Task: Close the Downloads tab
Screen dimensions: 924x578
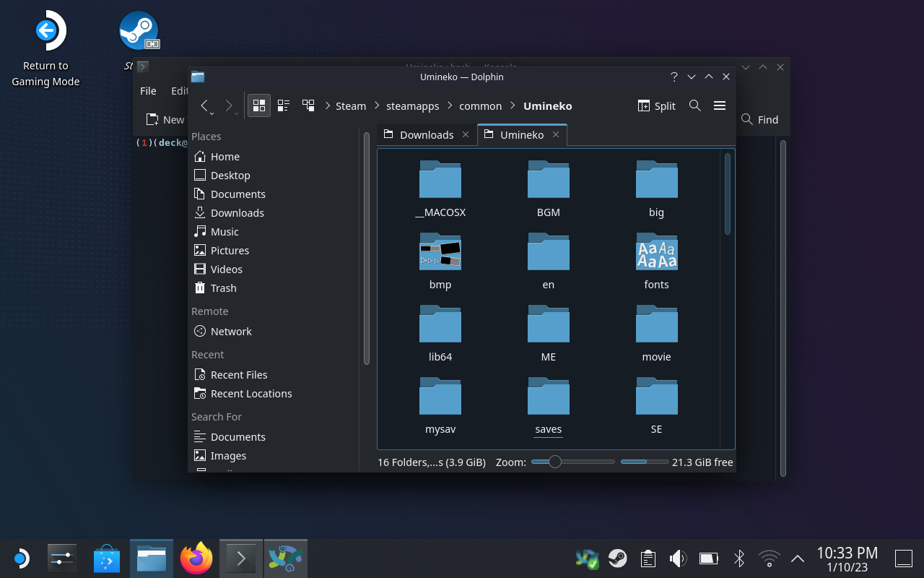Action: (466, 134)
